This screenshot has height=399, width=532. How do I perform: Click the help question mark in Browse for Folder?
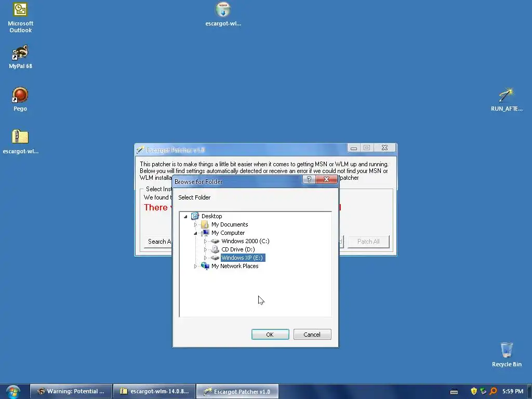point(309,179)
